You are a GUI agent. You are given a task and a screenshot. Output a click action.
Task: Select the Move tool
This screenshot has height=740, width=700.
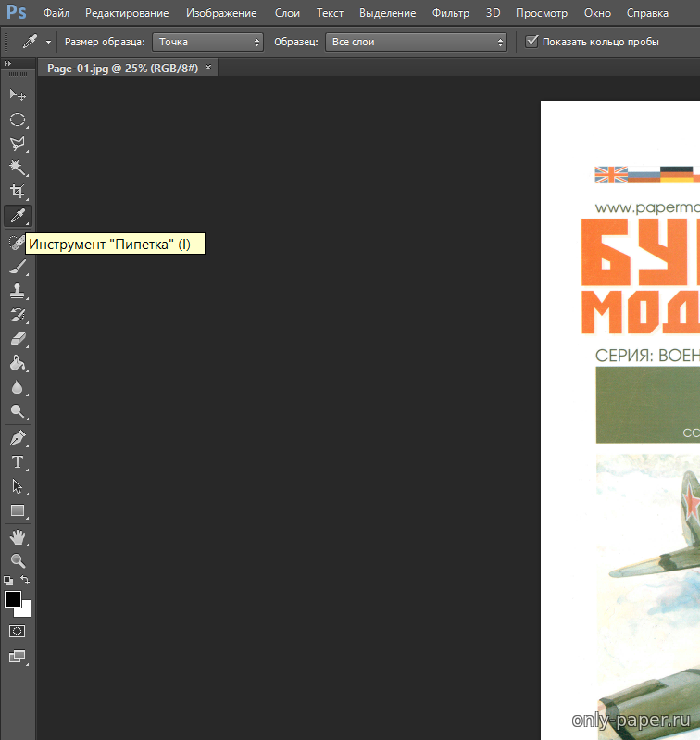click(17, 95)
